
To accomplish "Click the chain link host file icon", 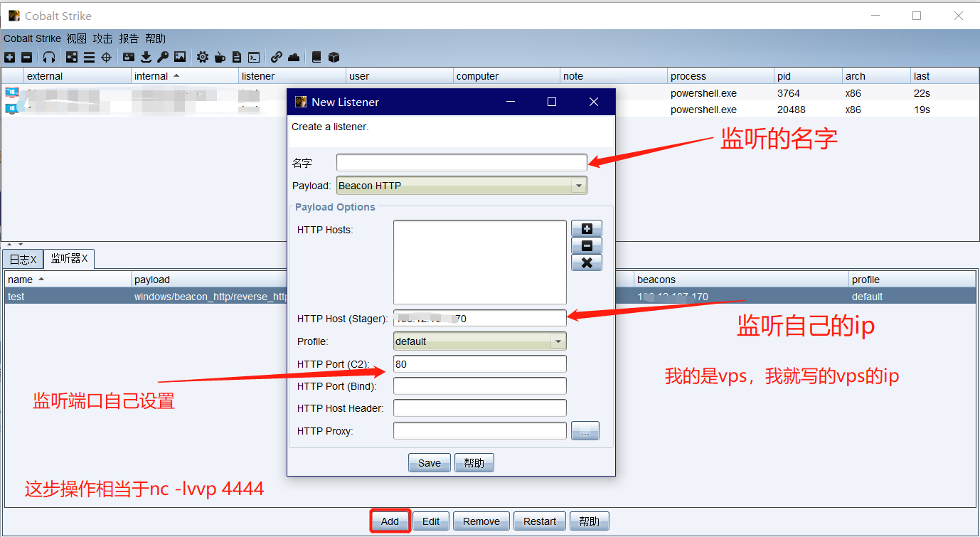I will click(x=277, y=57).
